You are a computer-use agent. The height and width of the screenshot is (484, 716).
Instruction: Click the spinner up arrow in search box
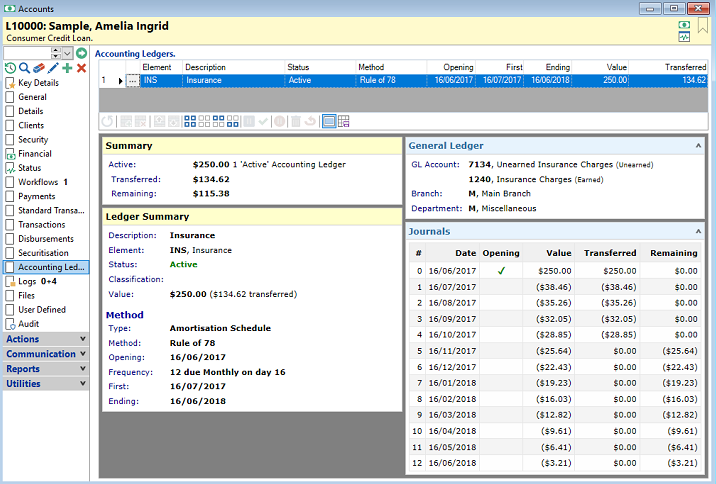(56, 50)
